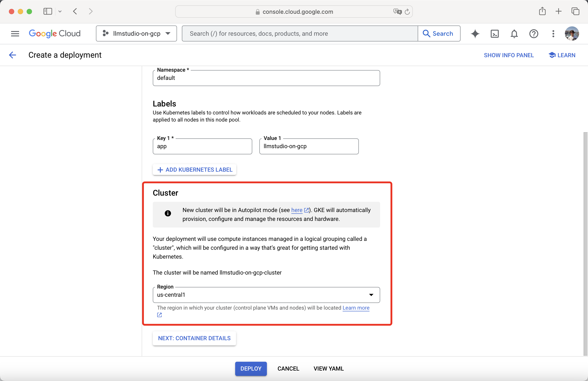The height and width of the screenshot is (381, 588).
Task: Click the Namespace input field
Action: [266, 78]
